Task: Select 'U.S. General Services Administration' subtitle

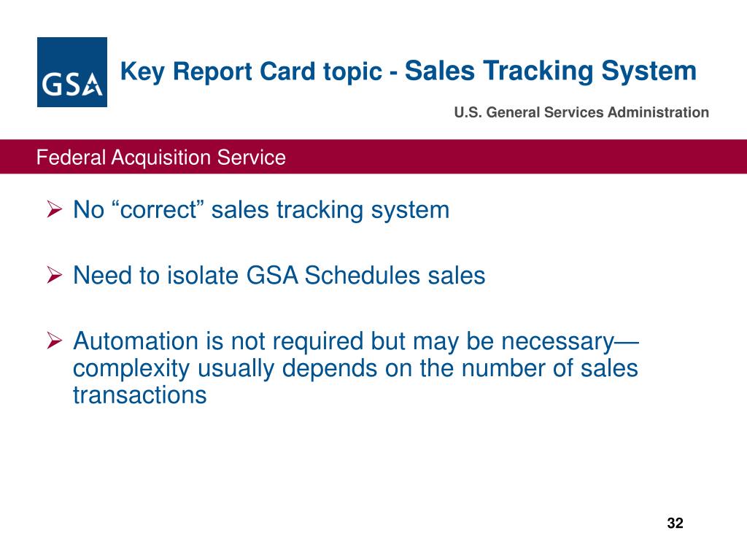Action: [581, 112]
